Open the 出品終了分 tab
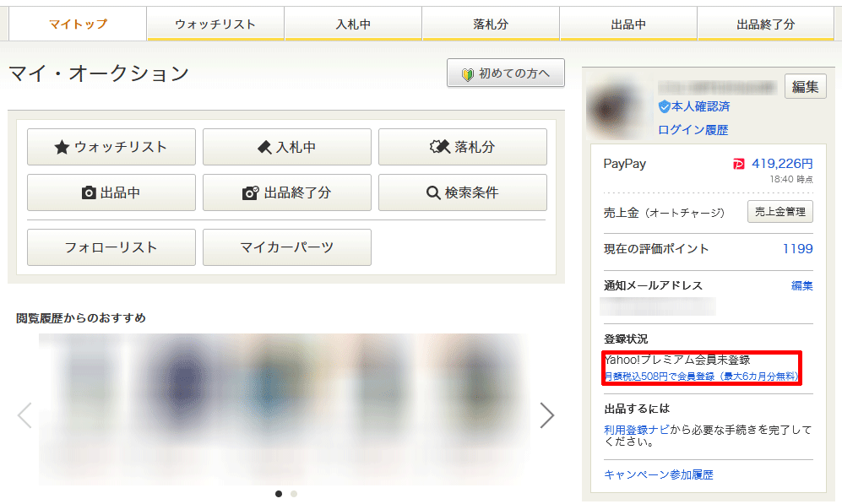842x504 pixels. [765, 24]
